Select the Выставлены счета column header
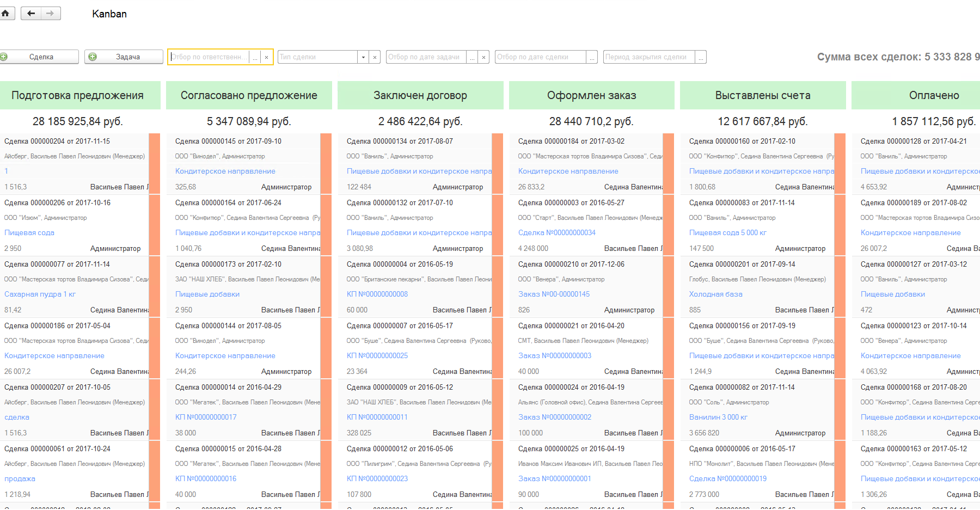Image resolution: width=980 pixels, height=510 pixels. tap(762, 95)
